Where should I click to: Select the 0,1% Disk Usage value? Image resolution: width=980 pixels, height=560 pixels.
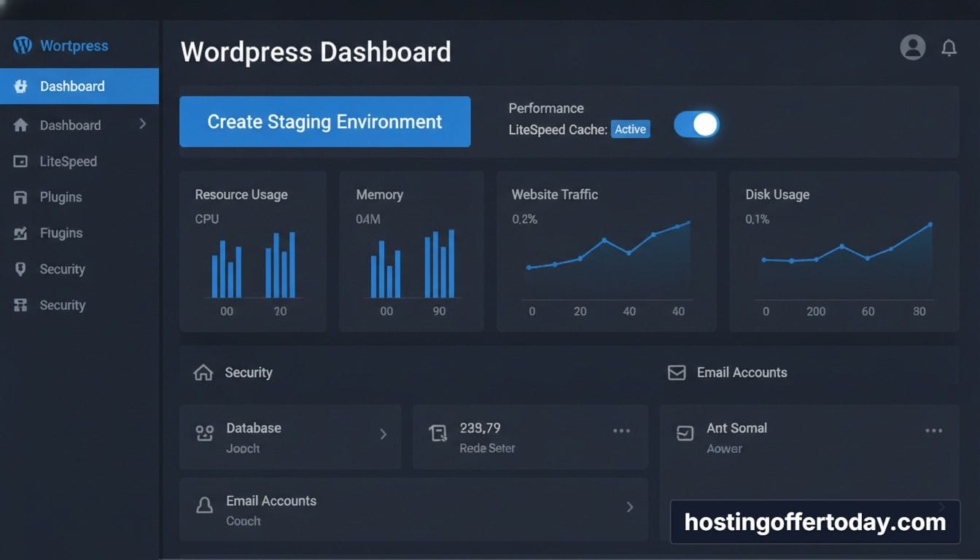tap(757, 219)
